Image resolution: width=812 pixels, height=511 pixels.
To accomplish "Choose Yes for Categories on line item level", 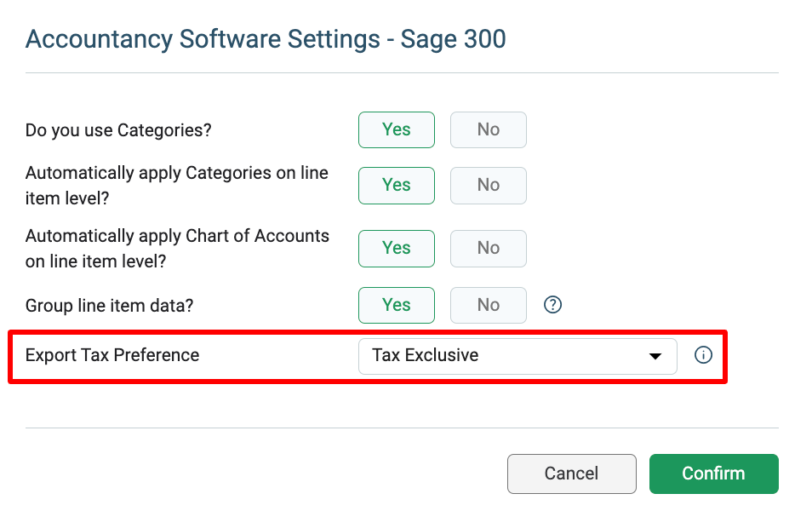I will 396,185.
